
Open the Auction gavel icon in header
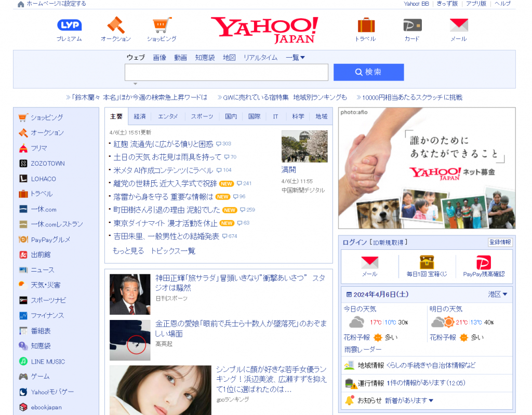click(x=116, y=25)
